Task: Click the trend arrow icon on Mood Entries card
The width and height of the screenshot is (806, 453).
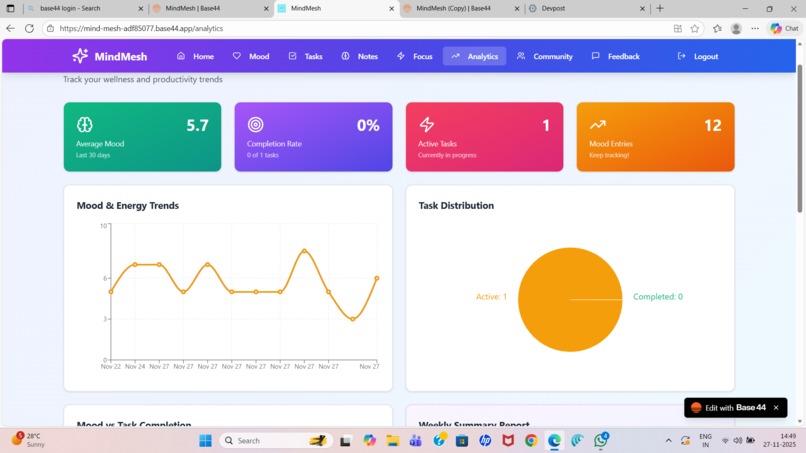Action: pyautogui.click(x=597, y=124)
